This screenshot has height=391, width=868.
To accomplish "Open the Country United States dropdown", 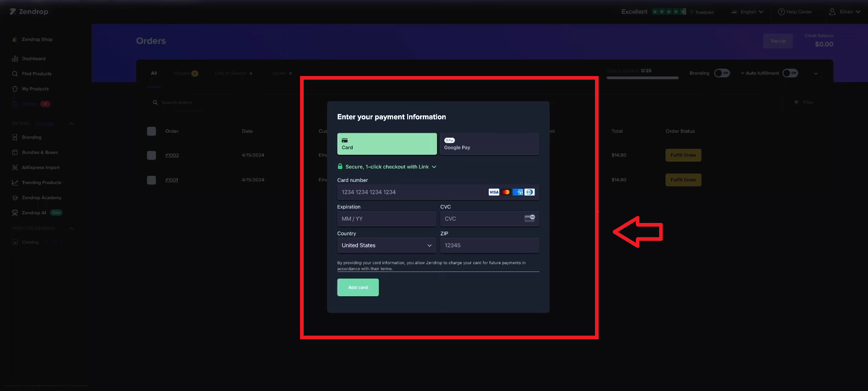I will point(387,245).
